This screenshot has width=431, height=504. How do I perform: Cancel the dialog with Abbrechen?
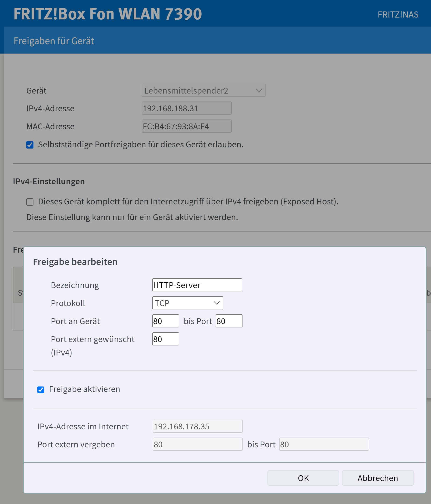coord(378,478)
